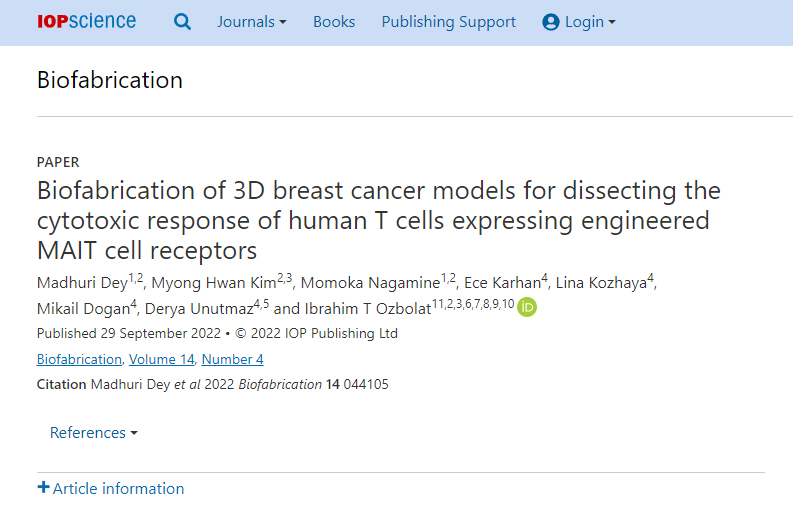The image size is (793, 528).
Task: Open the Number 4 issue link
Action: tap(232, 359)
